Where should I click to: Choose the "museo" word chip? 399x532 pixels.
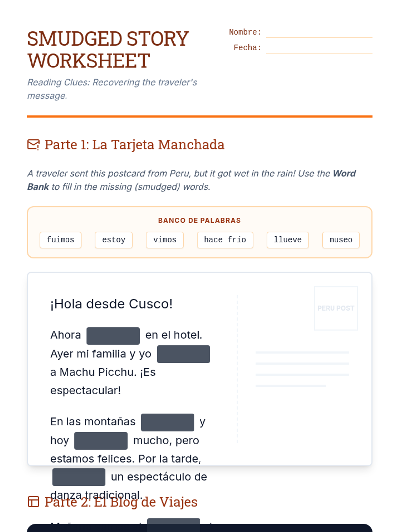[341, 240]
